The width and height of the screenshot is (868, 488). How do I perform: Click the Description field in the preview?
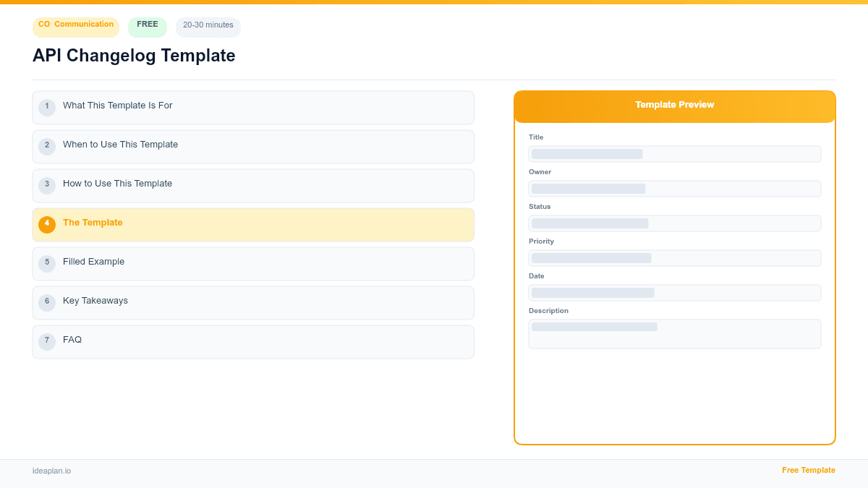click(674, 333)
